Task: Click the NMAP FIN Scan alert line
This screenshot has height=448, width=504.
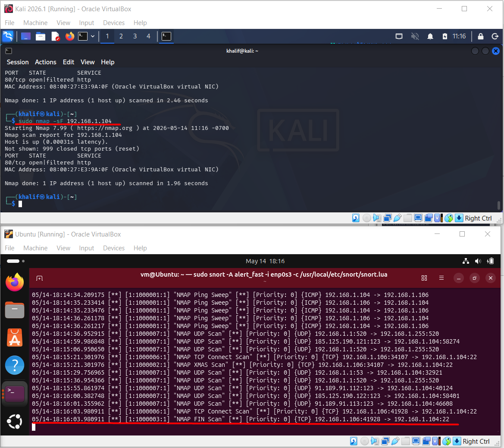Action: 241,419
